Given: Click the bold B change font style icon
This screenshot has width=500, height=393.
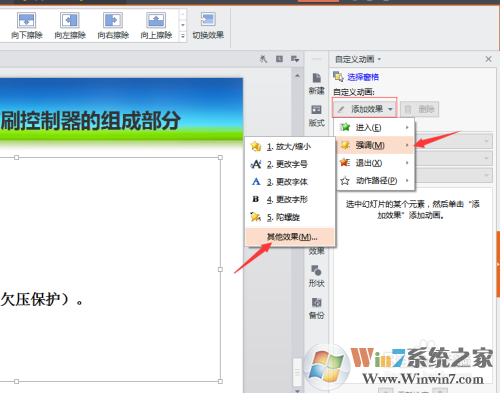Looking at the screenshot, I should (256, 199).
